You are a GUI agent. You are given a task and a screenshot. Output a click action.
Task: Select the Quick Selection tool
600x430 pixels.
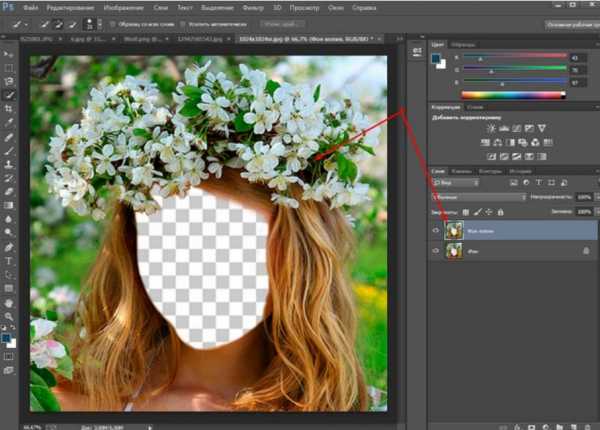10,94
